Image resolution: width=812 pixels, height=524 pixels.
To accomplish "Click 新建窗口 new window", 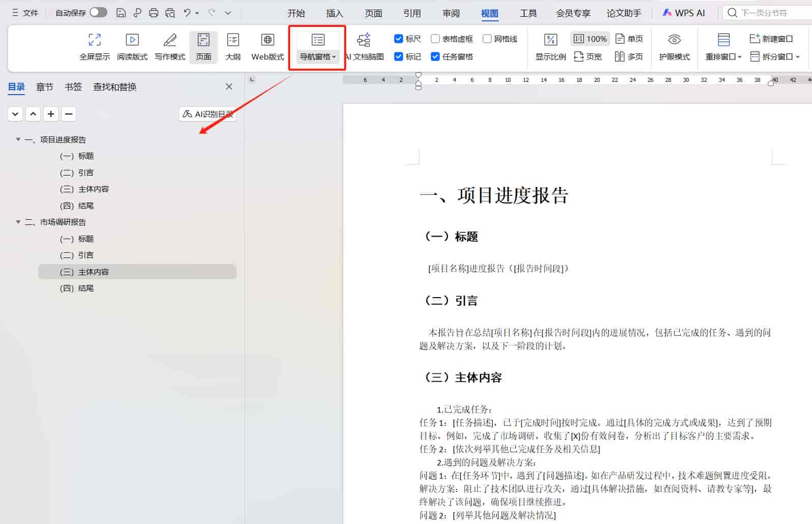I will click(771, 39).
